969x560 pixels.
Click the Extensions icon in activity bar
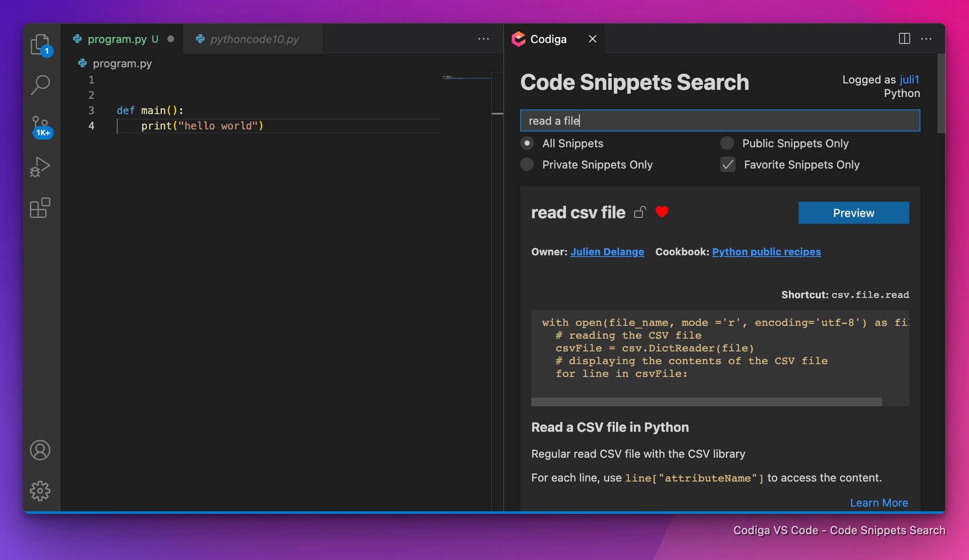[x=40, y=207]
